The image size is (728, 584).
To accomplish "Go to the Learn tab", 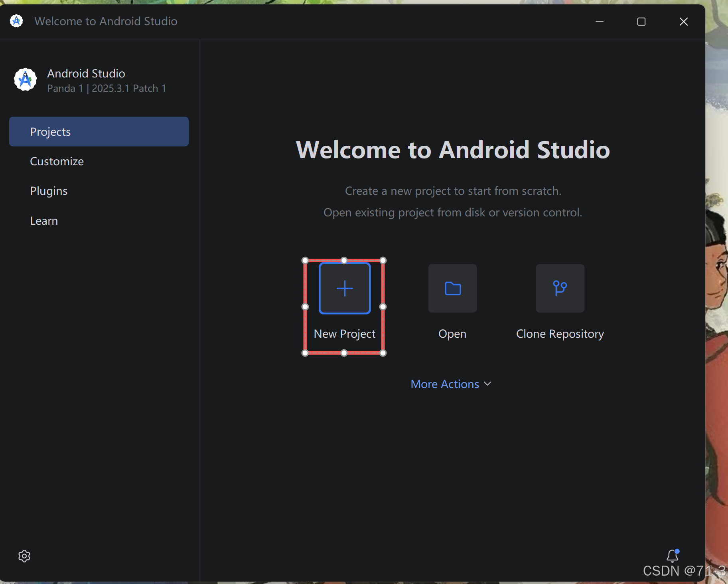I will pyautogui.click(x=99, y=221).
